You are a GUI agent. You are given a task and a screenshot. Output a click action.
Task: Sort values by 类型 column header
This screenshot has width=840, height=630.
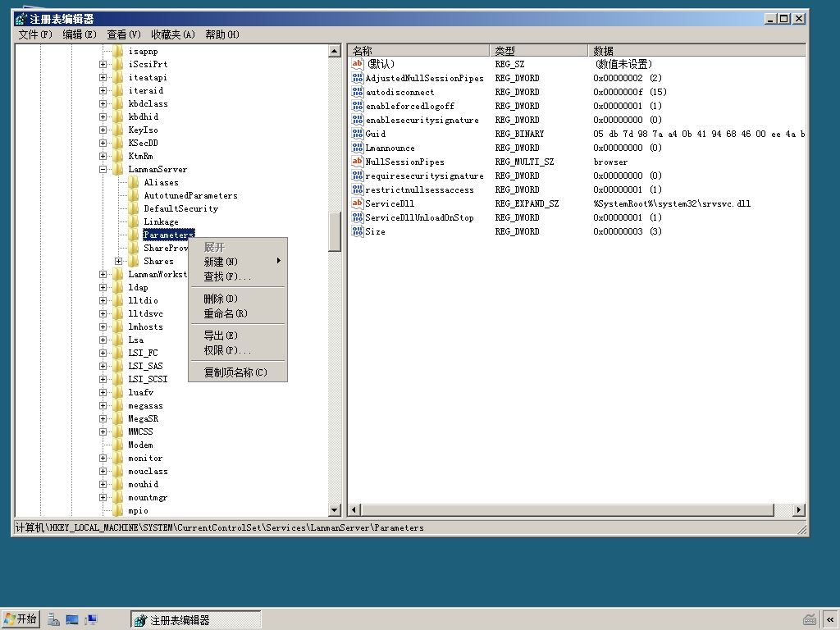tap(539, 50)
